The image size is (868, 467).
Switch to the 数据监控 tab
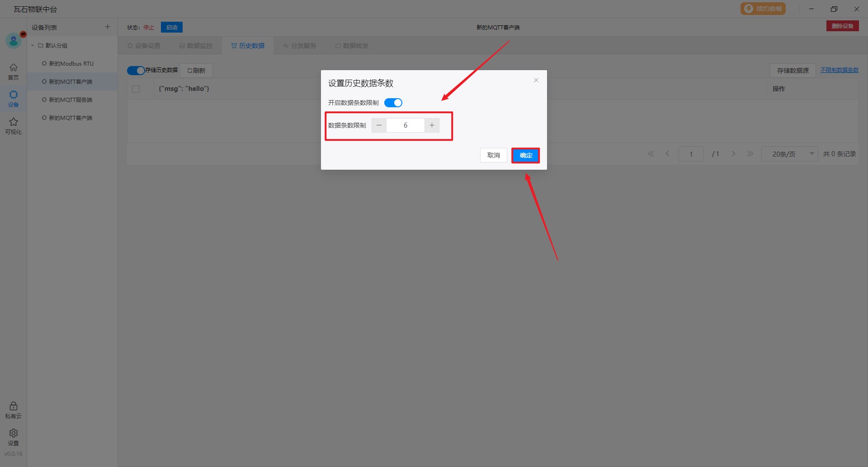[x=196, y=46]
